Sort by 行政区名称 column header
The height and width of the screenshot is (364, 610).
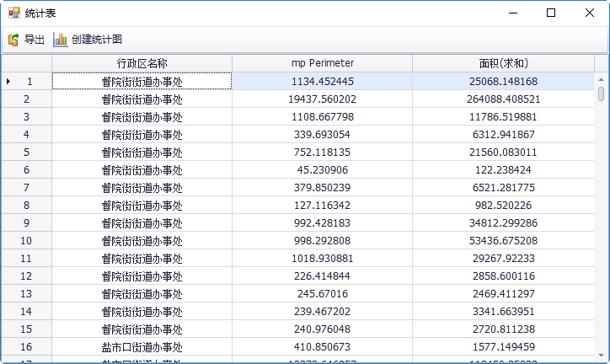tap(142, 63)
